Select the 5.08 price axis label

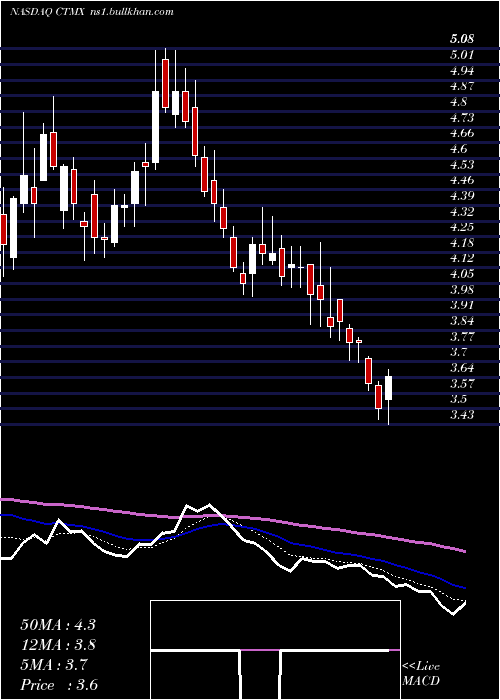pyautogui.click(x=462, y=39)
